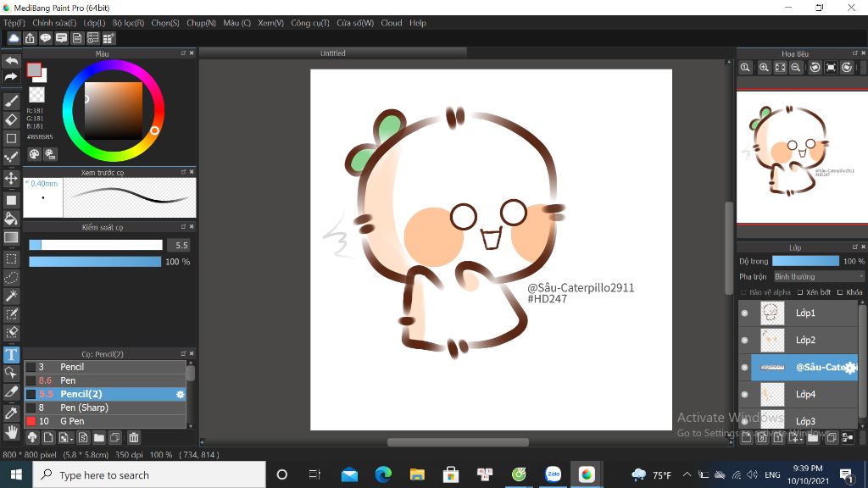Image resolution: width=868 pixels, height=488 pixels.
Task: Choose the Magic Wand selection tool
Action: tap(12, 296)
